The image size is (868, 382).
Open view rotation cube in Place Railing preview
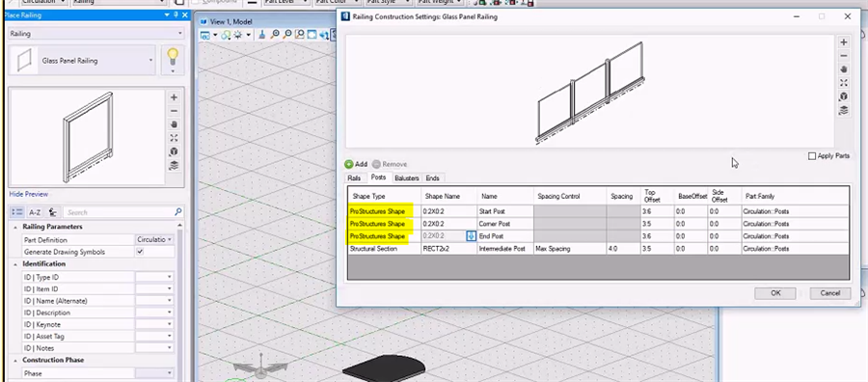174,151
